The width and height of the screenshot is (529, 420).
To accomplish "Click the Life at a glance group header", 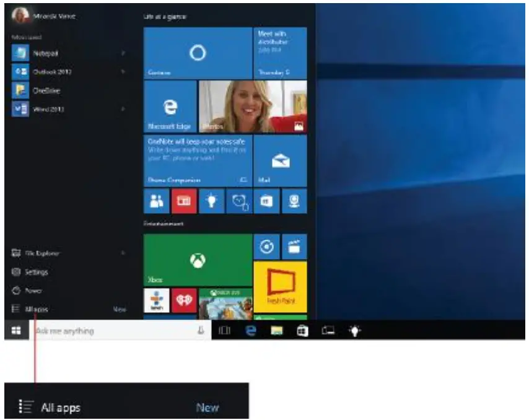I will point(165,17).
